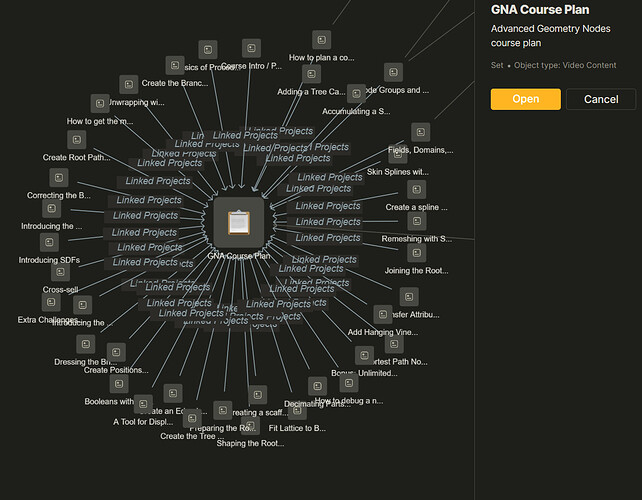Select the 'Decimating Parts...' node icon
The width and height of the screenshot is (642, 500).
pos(317,386)
